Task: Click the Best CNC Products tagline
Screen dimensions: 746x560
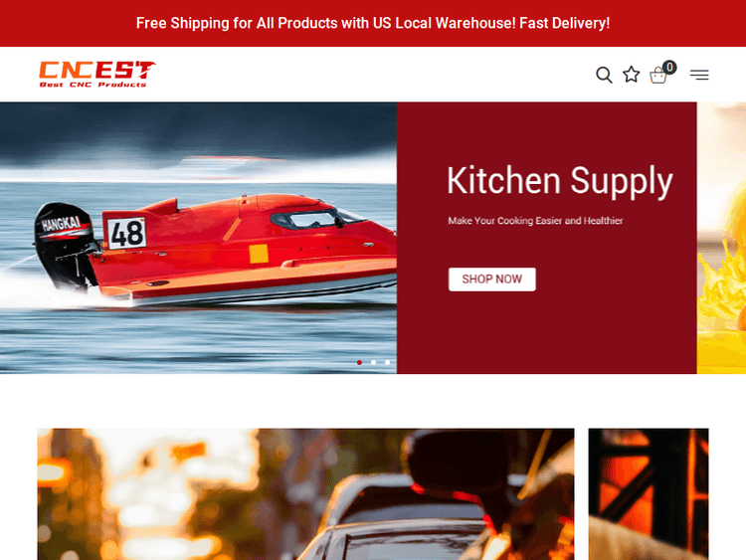Action: pos(93,85)
